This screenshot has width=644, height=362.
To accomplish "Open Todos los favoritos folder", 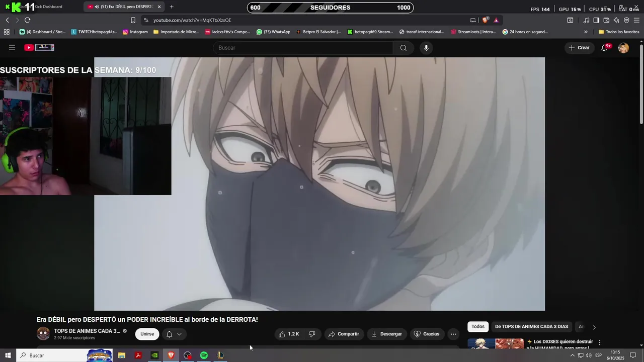I will click(x=619, y=32).
